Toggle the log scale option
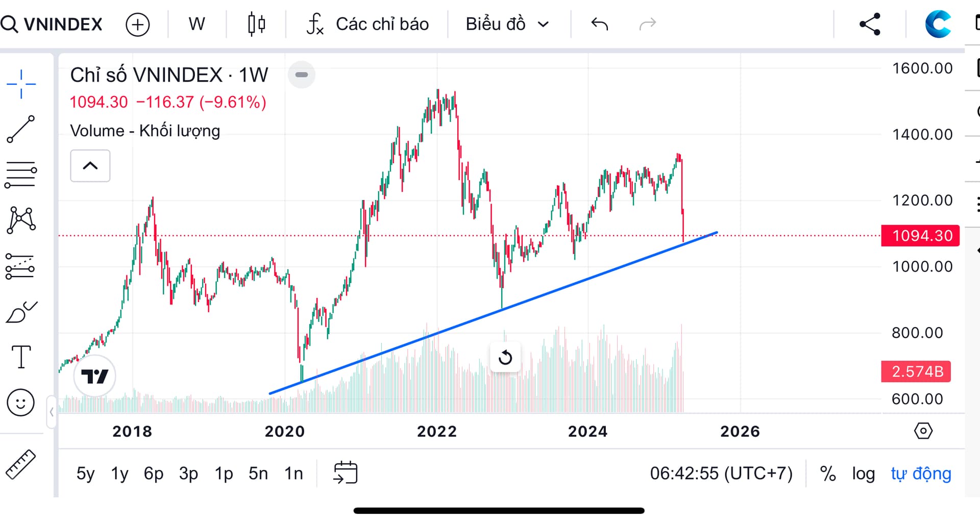Screen dimensions: 980x524 (863, 473)
